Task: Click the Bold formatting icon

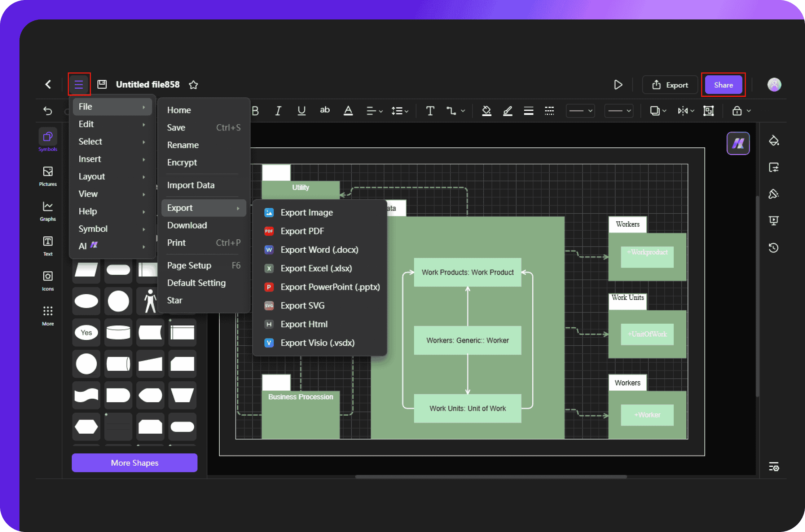Action: [x=256, y=112]
